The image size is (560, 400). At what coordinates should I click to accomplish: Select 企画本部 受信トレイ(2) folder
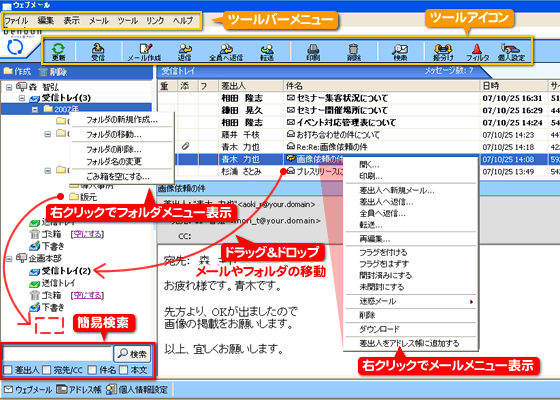click(60, 271)
